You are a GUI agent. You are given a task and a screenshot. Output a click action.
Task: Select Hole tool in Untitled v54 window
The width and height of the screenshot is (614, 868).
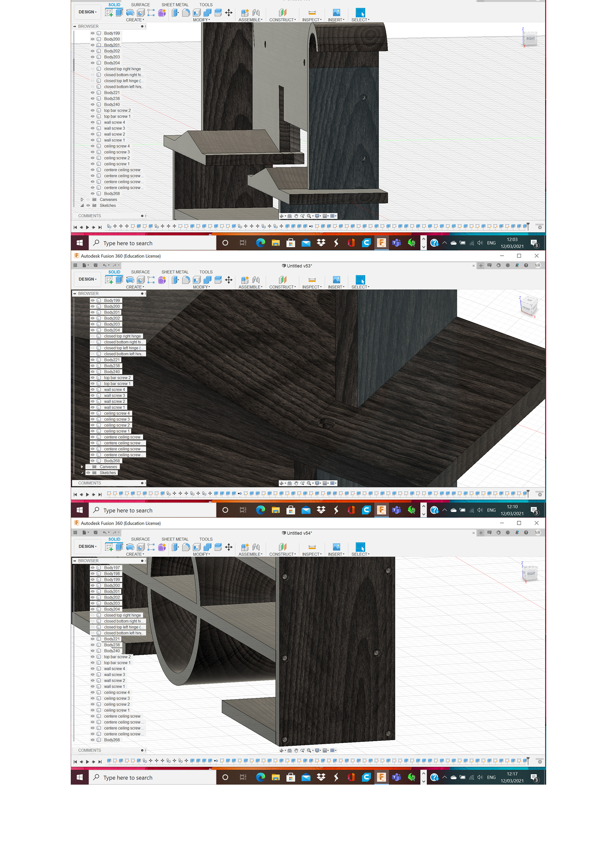coord(140,547)
